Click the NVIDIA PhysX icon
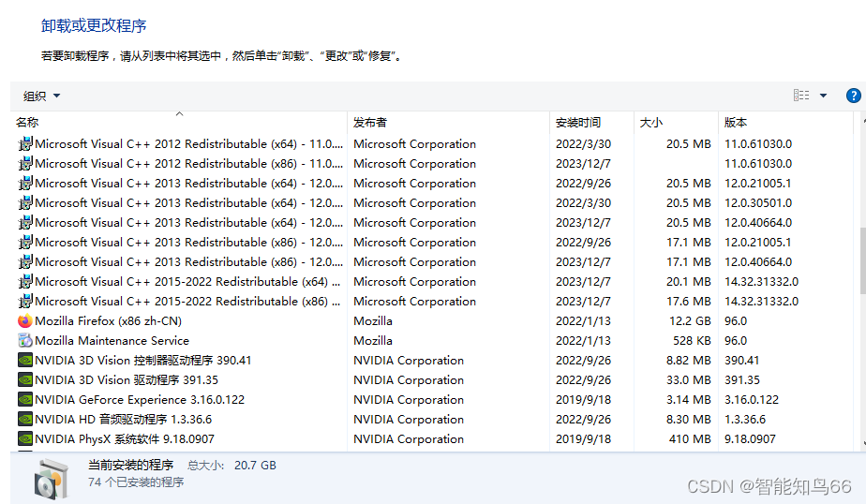 click(x=25, y=438)
